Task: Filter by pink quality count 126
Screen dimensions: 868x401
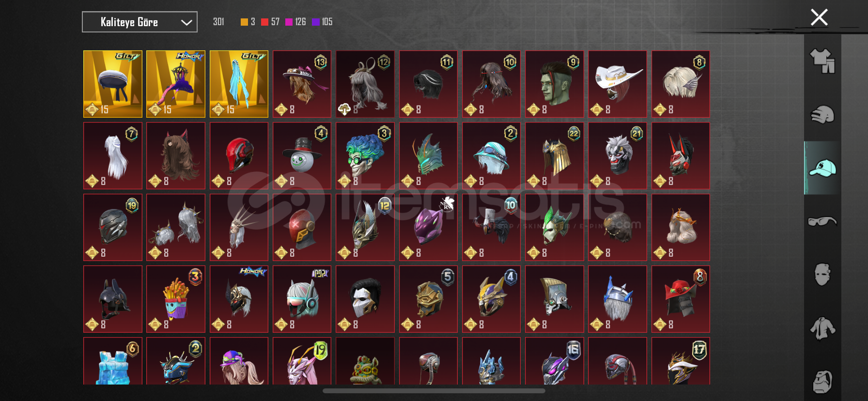Action: point(295,22)
